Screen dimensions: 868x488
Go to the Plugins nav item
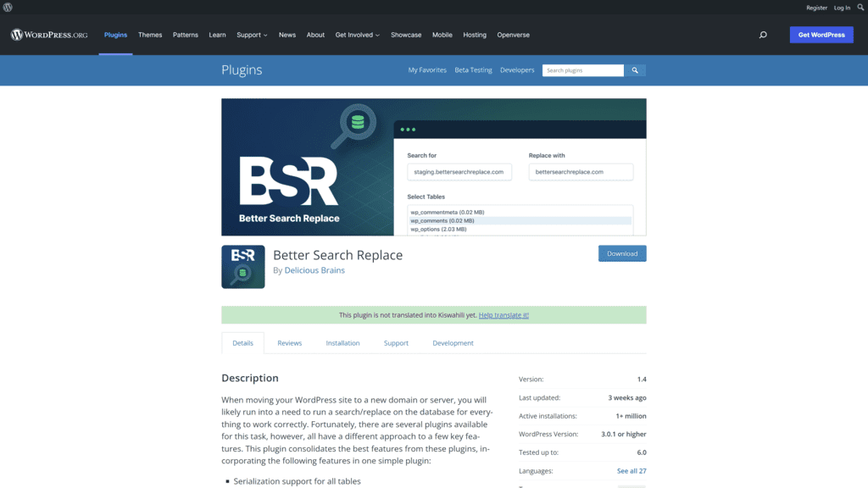(115, 35)
